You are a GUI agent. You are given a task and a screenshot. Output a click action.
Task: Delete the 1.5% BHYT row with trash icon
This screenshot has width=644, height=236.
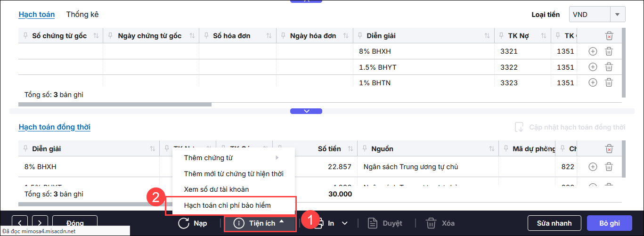(x=609, y=67)
